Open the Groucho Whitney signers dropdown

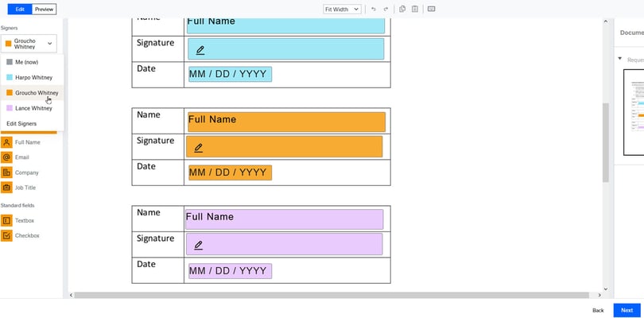click(29, 44)
